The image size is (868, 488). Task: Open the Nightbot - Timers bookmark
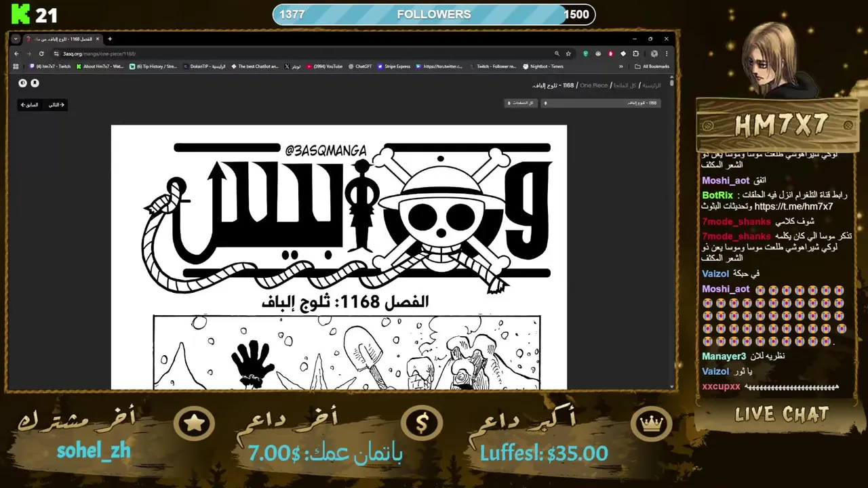point(543,66)
